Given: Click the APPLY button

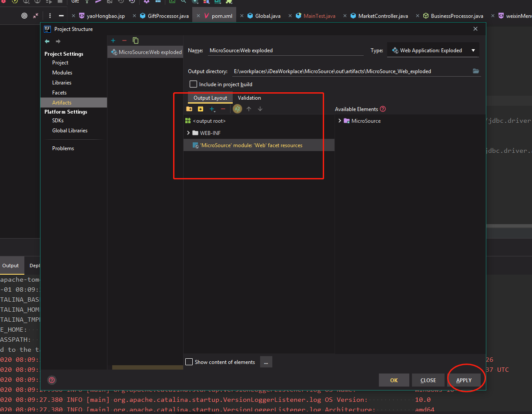Looking at the screenshot, I should coord(464,380).
